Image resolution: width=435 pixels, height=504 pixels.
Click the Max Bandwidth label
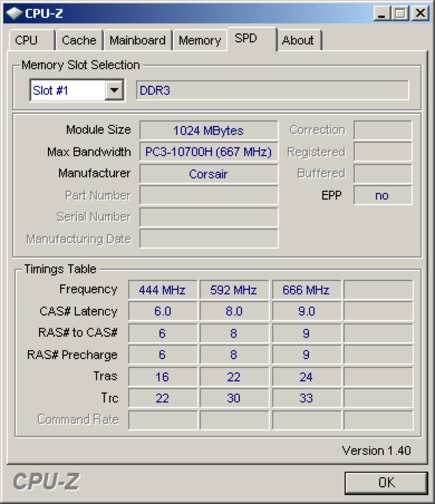coord(89,151)
